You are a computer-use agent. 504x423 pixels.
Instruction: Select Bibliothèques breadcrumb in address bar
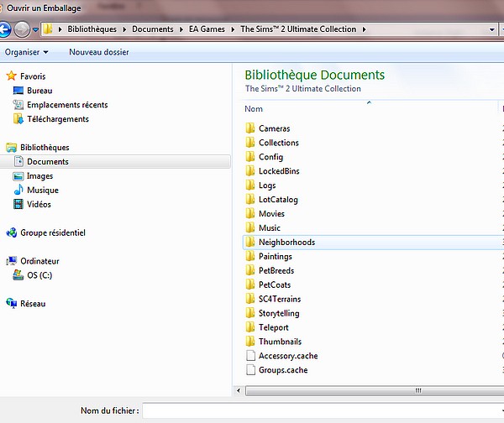coord(92,29)
